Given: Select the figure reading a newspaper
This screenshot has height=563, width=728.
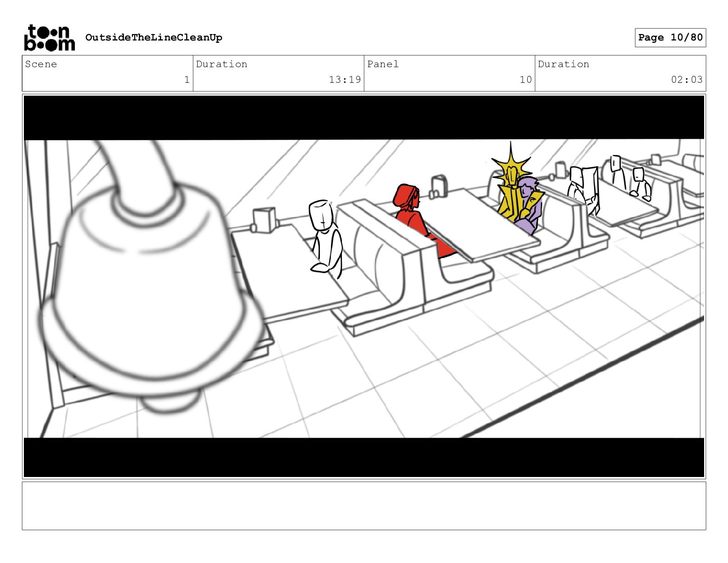Looking at the screenshot, I should click(584, 190).
